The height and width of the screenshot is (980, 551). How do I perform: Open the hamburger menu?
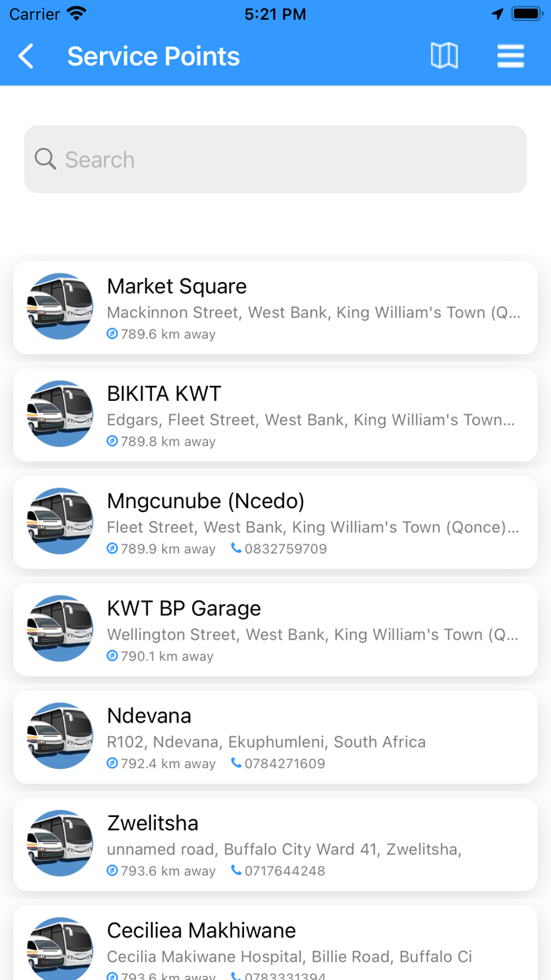tap(510, 56)
